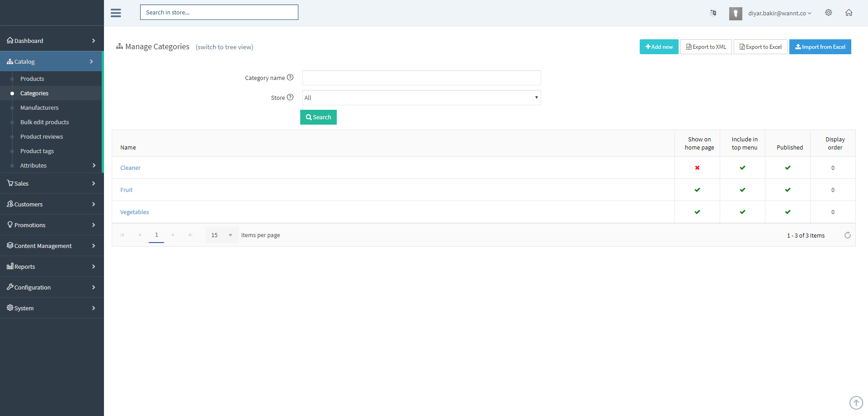Click the Export to Excel button
The width and height of the screenshot is (868, 416).
pos(760,47)
